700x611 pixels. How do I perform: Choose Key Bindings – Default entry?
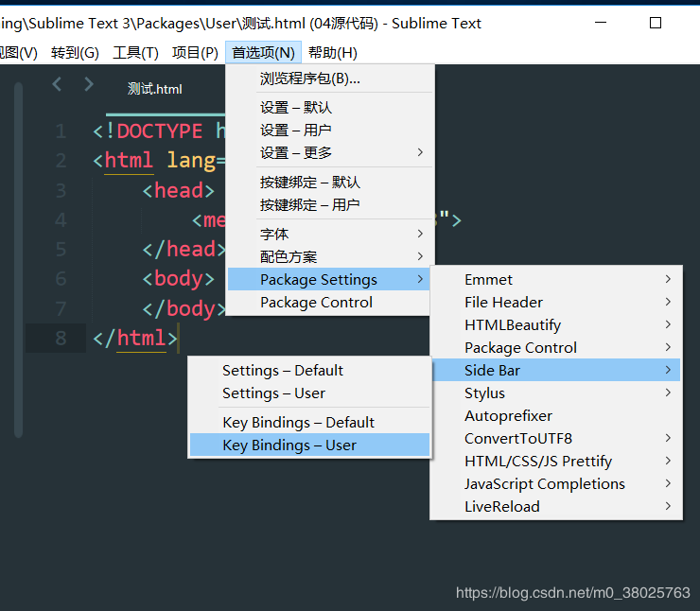click(309, 422)
